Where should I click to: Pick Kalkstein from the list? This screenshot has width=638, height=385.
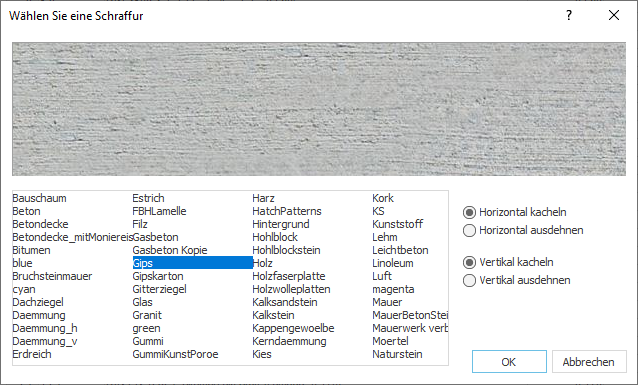coord(273,315)
